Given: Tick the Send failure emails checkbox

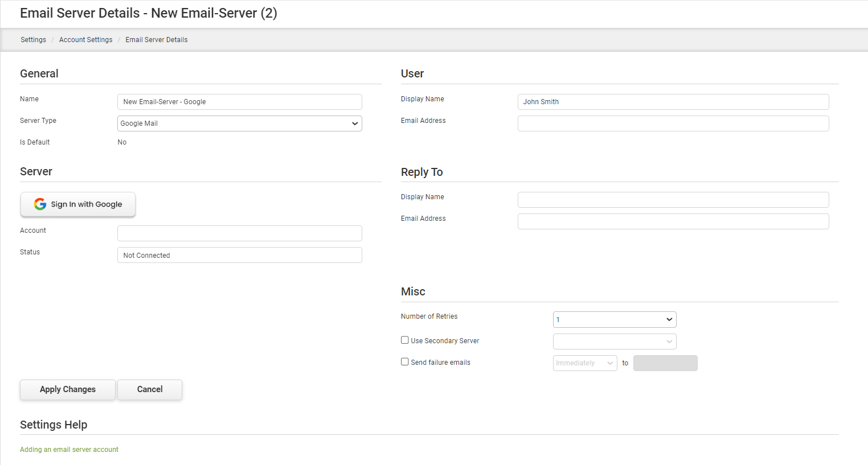Looking at the screenshot, I should pos(405,361).
